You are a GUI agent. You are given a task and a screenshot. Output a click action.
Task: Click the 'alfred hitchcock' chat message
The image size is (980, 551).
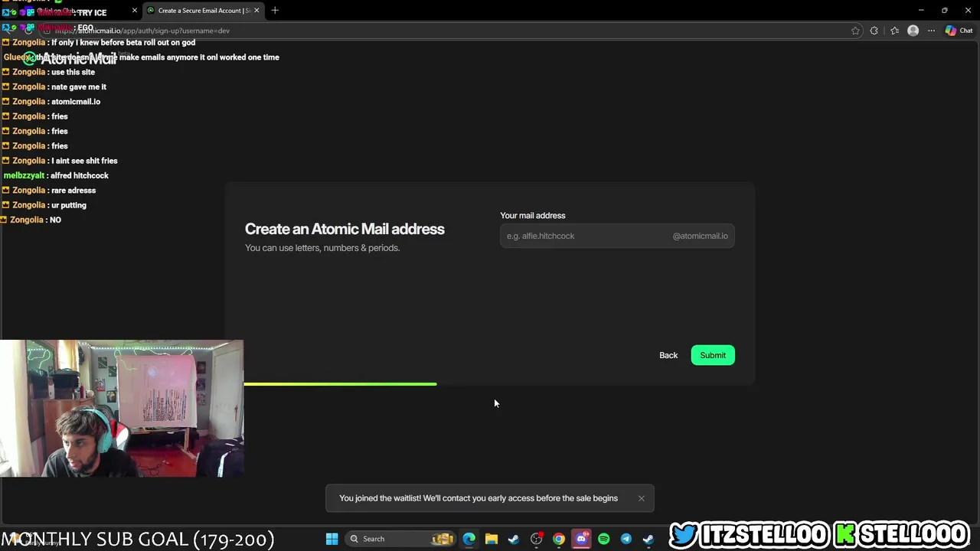point(80,175)
